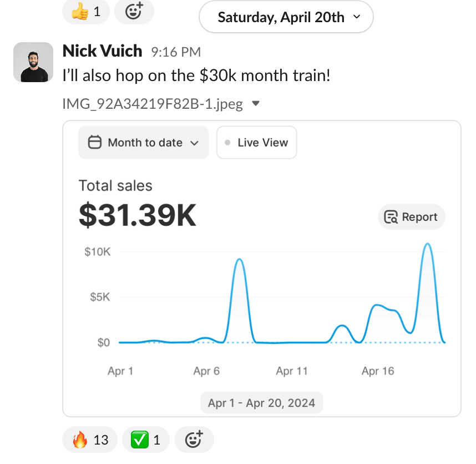Click the highest sales peak on the chart
This screenshot has width=476, height=464.
(427, 244)
